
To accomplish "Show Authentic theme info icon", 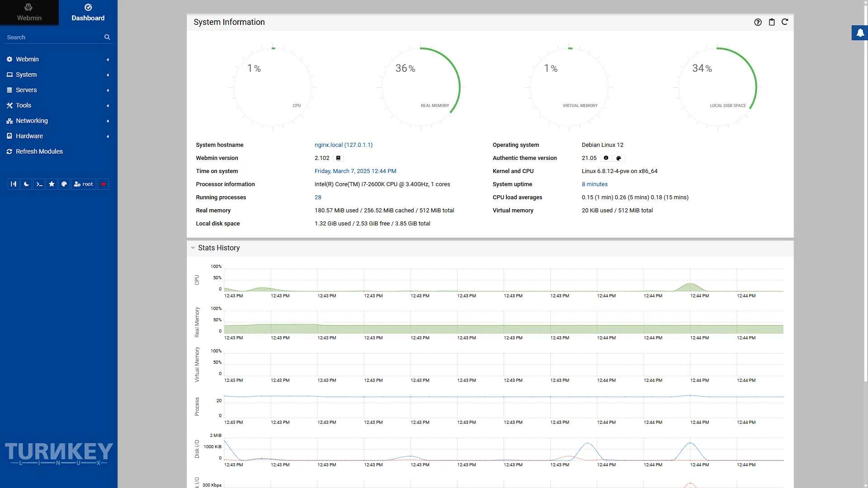I will 606,158.
